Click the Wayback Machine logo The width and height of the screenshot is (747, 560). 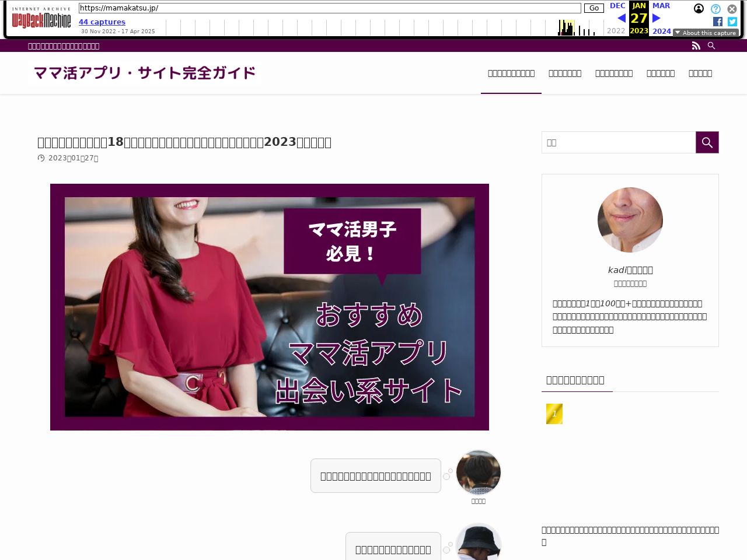41,20
